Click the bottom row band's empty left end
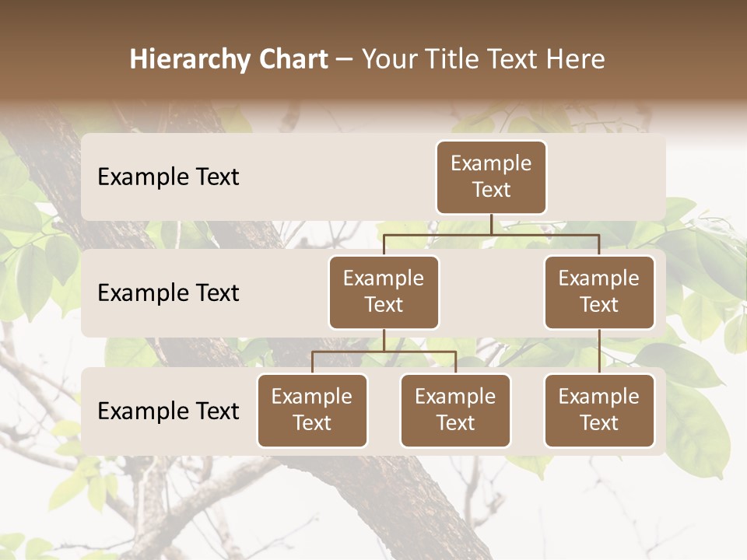Screen dimensions: 747x560 (x=89, y=411)
